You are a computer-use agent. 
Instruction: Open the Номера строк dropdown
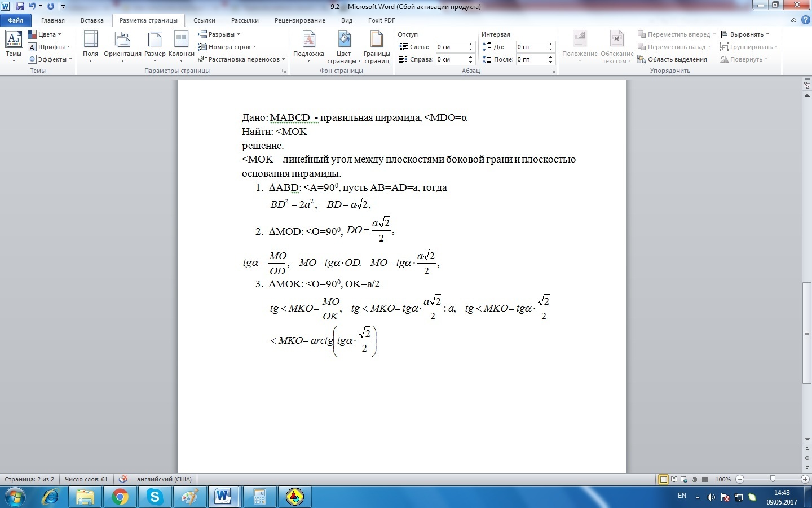(x=227, y=47)
